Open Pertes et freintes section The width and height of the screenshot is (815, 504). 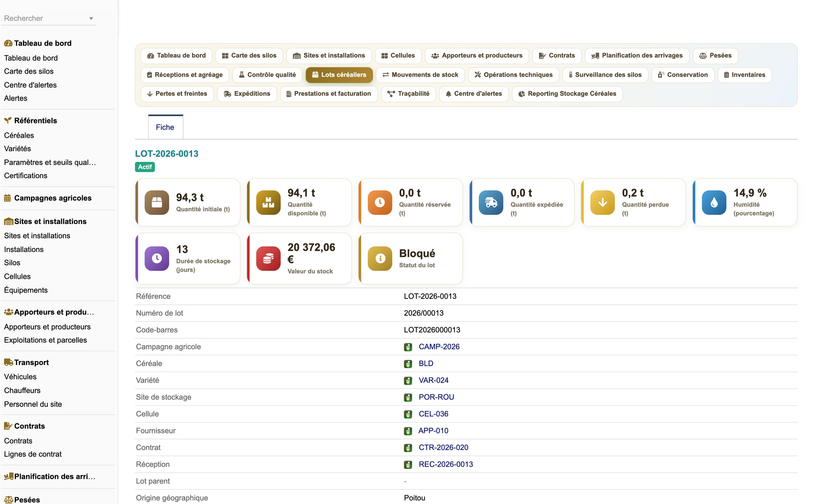coord(177,94)
